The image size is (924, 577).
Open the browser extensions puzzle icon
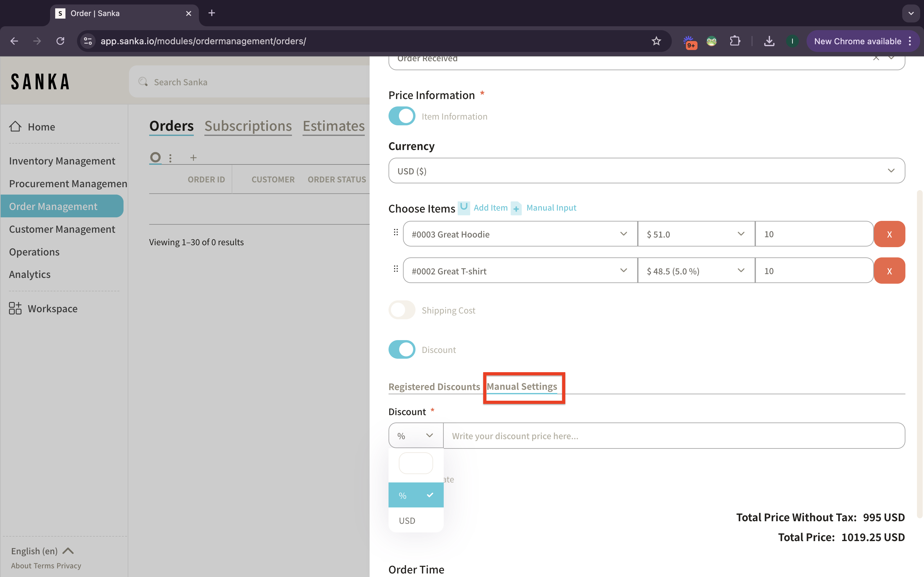click(735, 41)
